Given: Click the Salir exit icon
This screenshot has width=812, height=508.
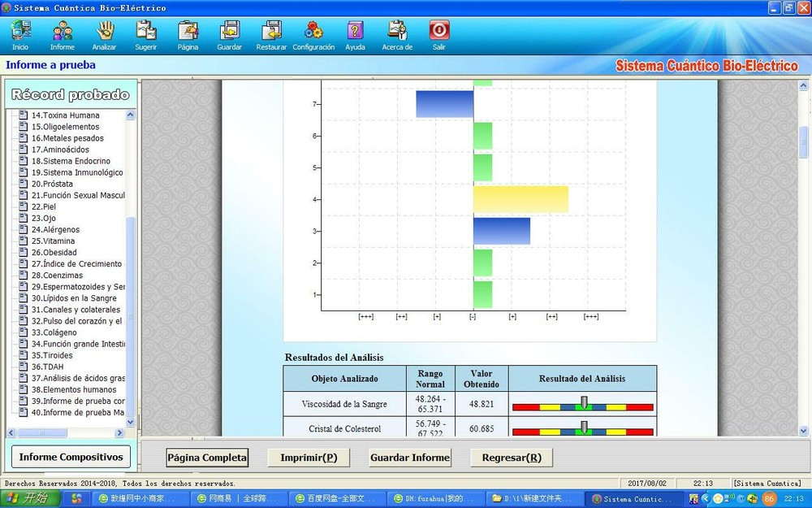Looking at the screenshot, I should [438, 31].
